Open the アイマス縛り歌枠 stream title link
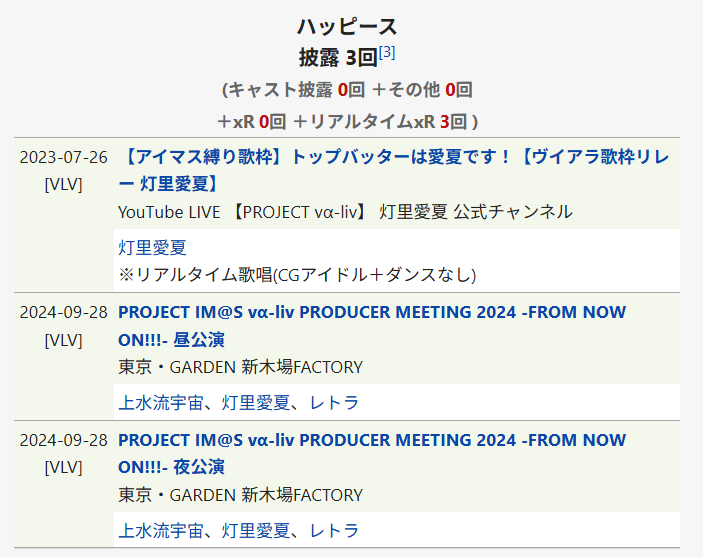Image resolution: width=703 pixels, height=557 pixels. click(394, 157)
